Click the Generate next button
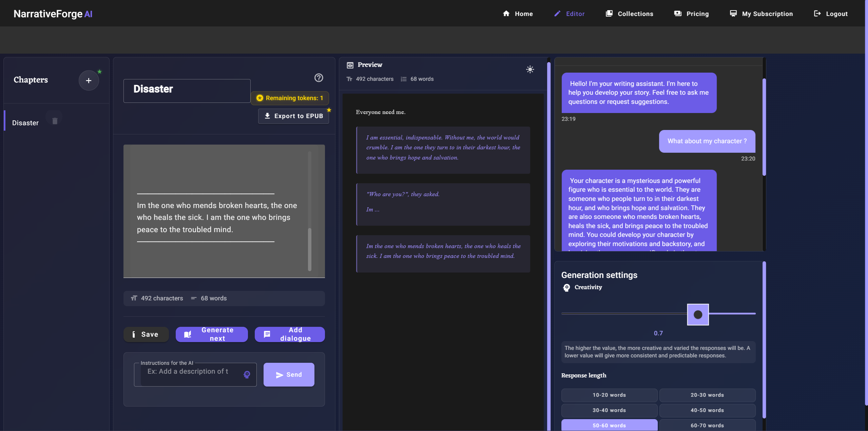Viewport: 868px width, 431px height. [x=212, y=334]
